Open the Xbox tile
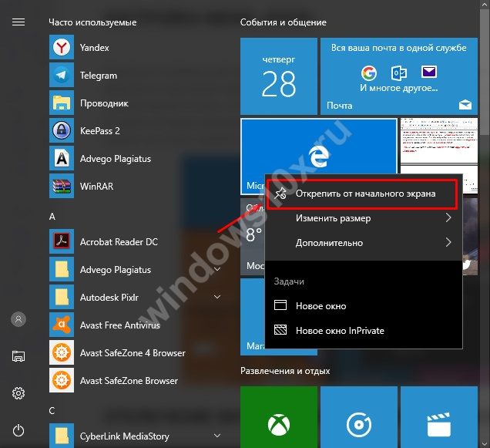Screen dimensions: 490x448 click(279, 417)
